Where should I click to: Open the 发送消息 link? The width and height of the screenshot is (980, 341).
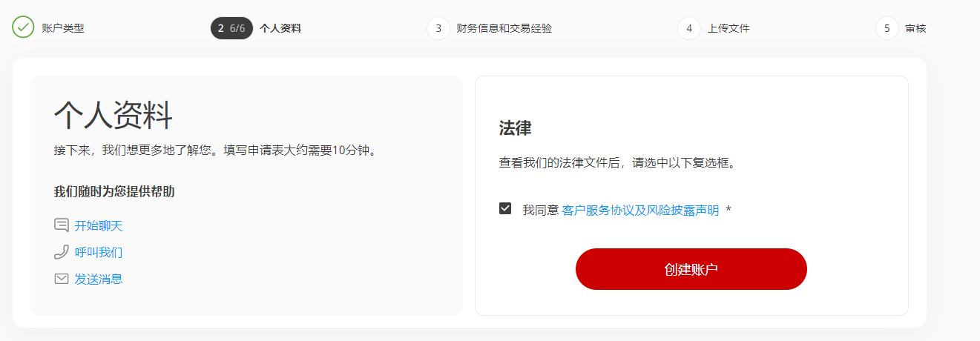click(99, 279)
